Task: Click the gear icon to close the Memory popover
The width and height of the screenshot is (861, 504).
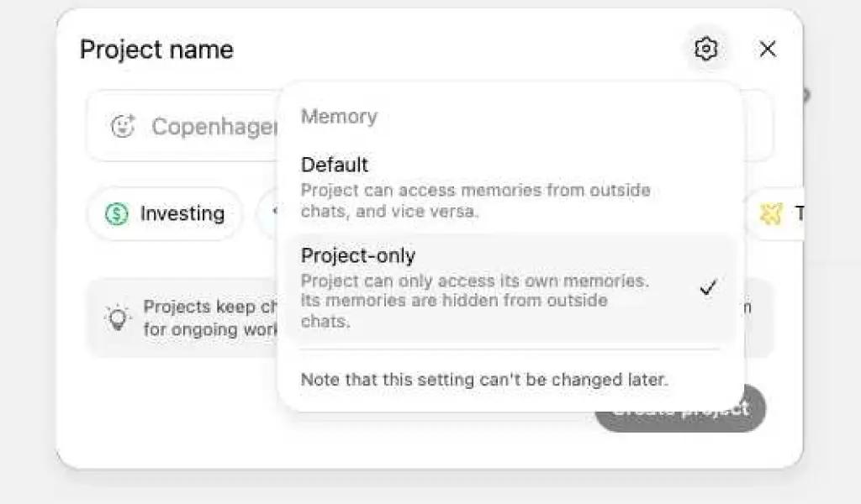Action: click(x=706, y=49)
